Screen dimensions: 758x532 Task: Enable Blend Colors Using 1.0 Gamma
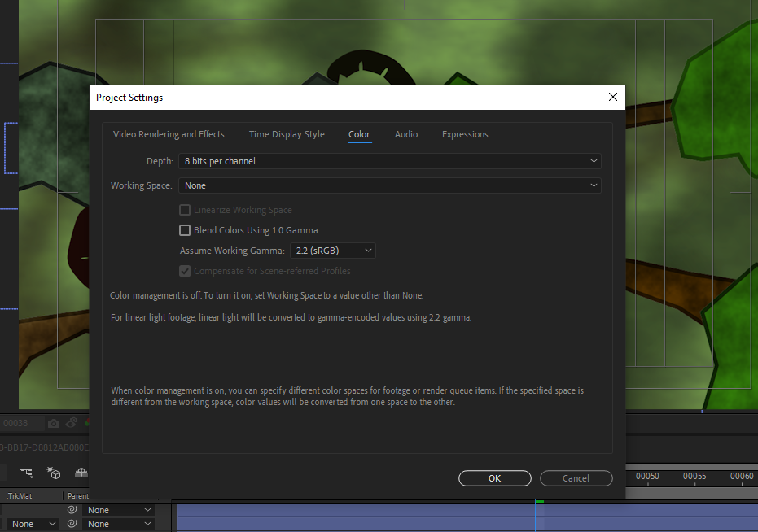click(x=185, y=230)
